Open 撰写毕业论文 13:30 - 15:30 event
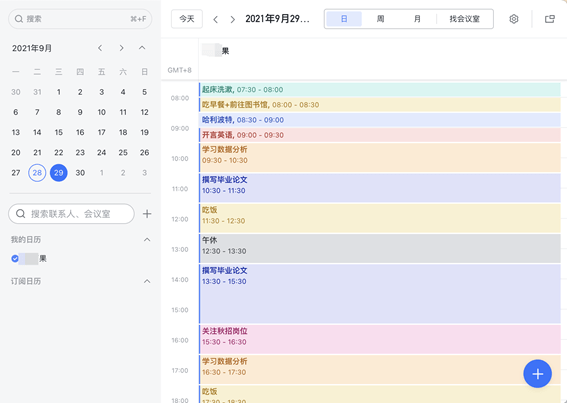This screenshot has width=567, height=403. 380,294
